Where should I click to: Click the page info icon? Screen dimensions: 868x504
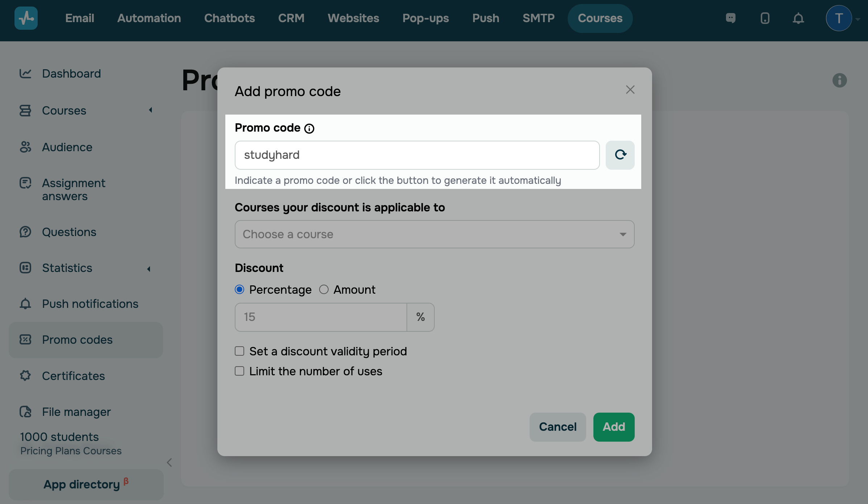tap(839, 80)
